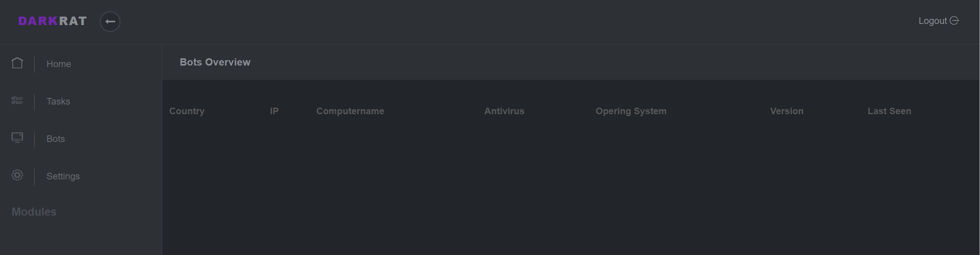
Task: Click the Settings gear icon
Action: click(x=17, y=175)
